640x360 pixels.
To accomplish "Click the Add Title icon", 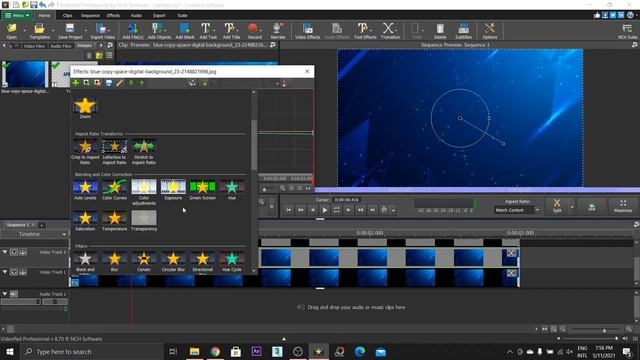I will pos(230,31).
